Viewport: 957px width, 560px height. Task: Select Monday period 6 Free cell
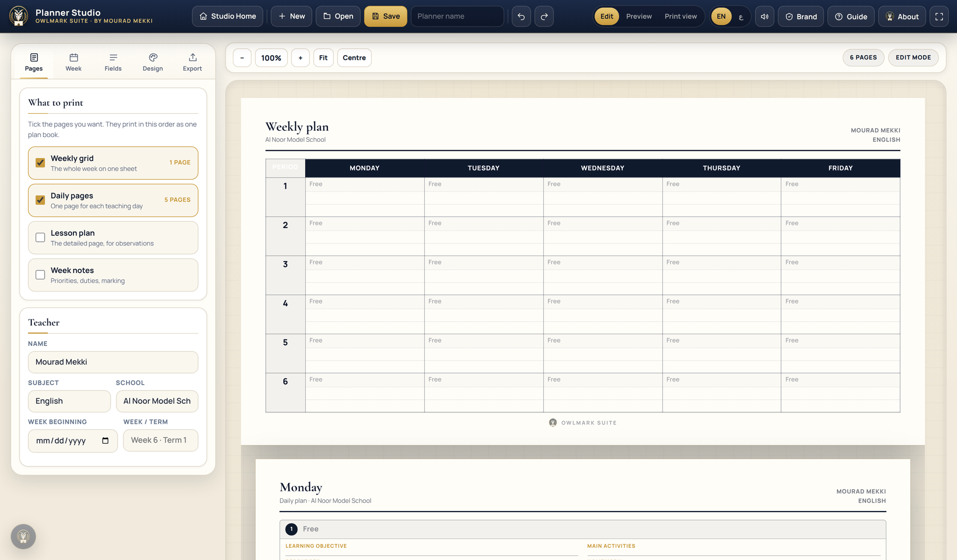pyautogui.click(x=365, y=393)
